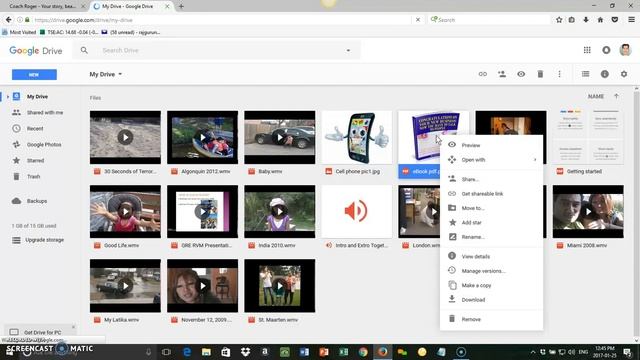This screenshot has width=640, height=360.
Task: Select Cell phone pic1.jpg thumbnail
Action: (357, 138)
